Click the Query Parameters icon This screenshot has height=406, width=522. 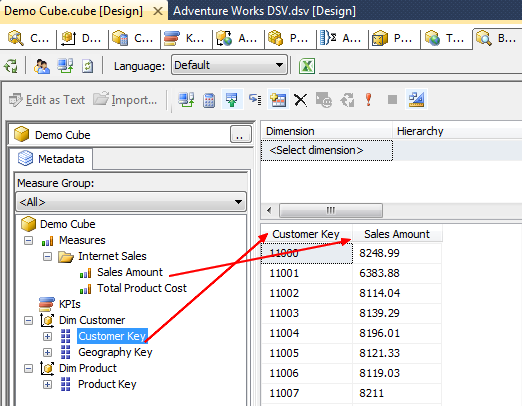[324, 100]
